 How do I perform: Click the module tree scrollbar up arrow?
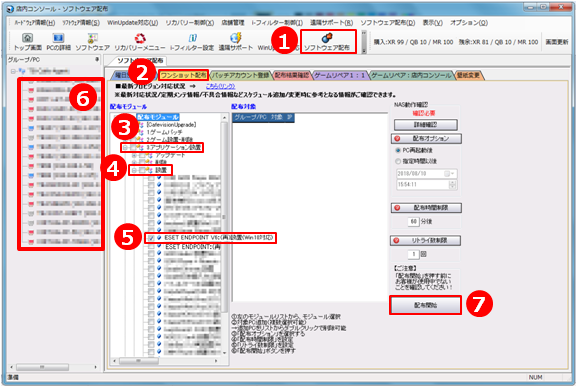tap(224, 117)
